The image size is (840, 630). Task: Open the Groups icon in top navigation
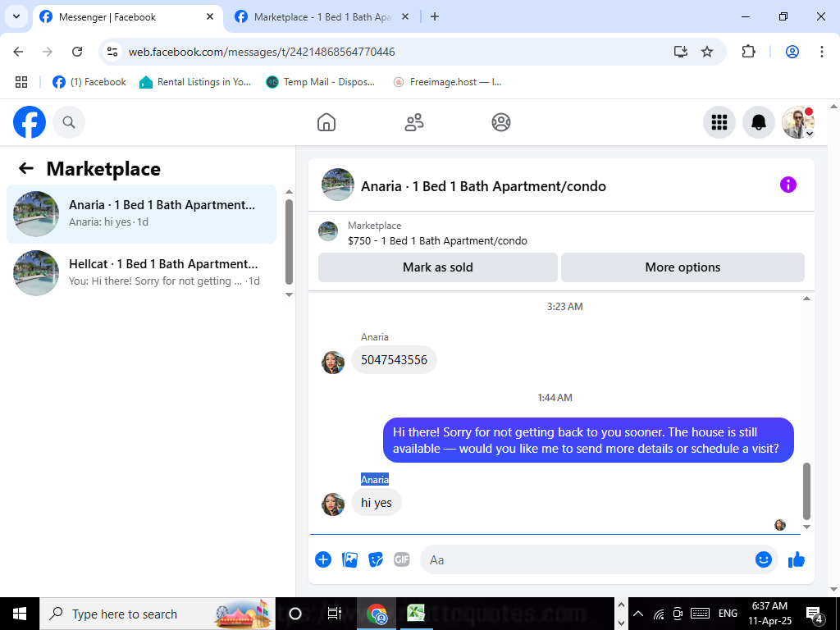(501, 122)
